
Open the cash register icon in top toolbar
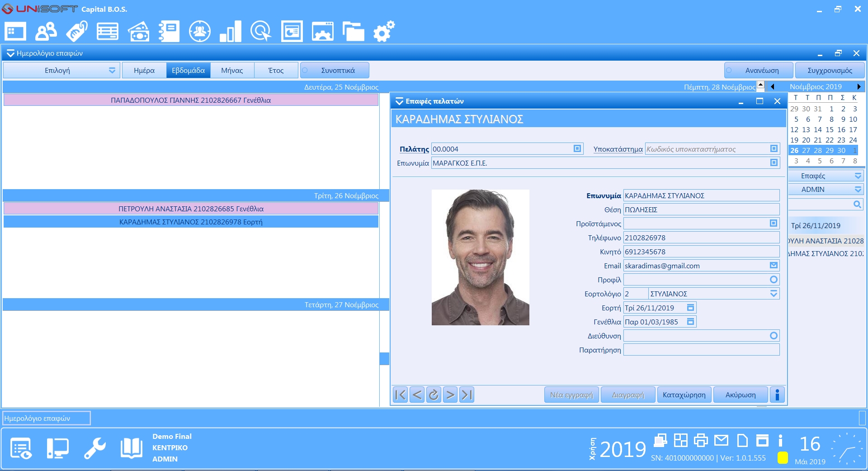[x=108, y=32]
